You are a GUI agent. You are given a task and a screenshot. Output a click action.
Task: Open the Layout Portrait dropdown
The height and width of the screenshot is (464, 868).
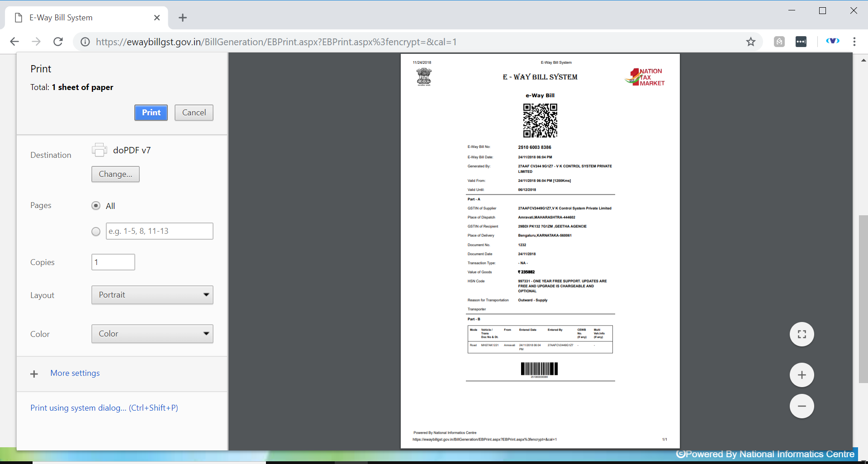[x=152, y=295]
